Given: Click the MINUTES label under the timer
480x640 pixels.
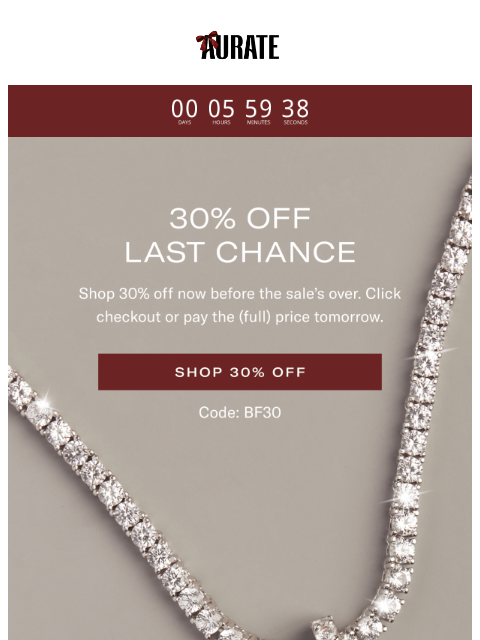Looking at the screenshot, I should click(x=258, y=122).
